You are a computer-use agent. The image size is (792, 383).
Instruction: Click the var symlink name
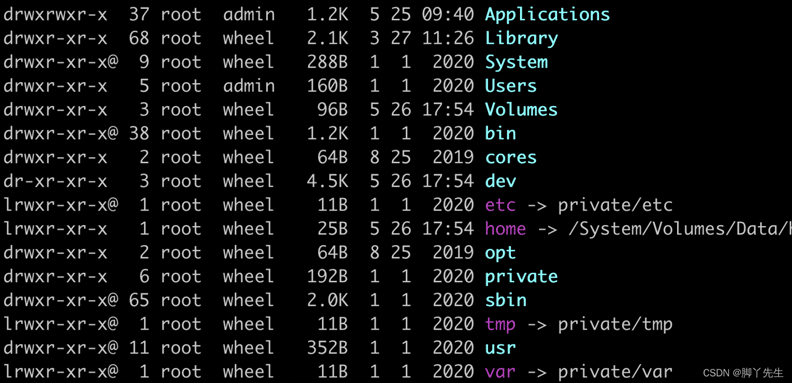coord(501,372)
